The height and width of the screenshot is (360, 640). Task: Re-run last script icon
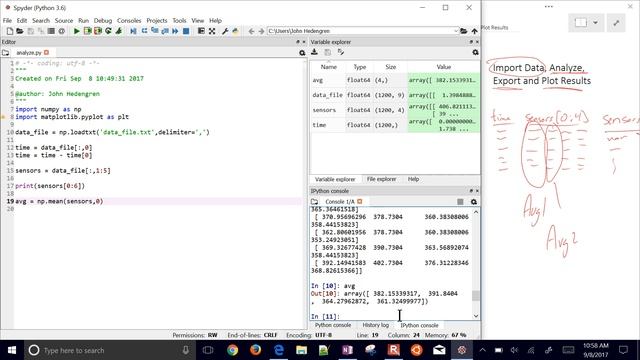coord(109,31)
